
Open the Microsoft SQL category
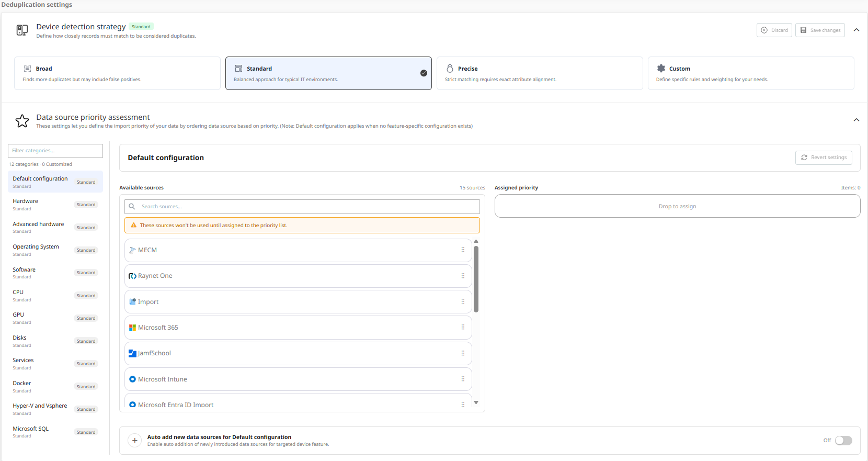55,432
